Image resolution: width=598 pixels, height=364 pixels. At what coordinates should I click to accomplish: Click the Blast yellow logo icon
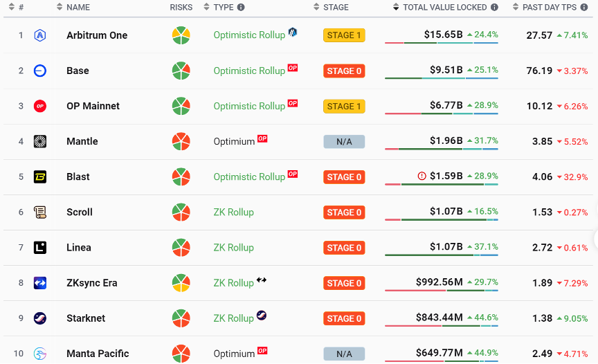[40, 176]
